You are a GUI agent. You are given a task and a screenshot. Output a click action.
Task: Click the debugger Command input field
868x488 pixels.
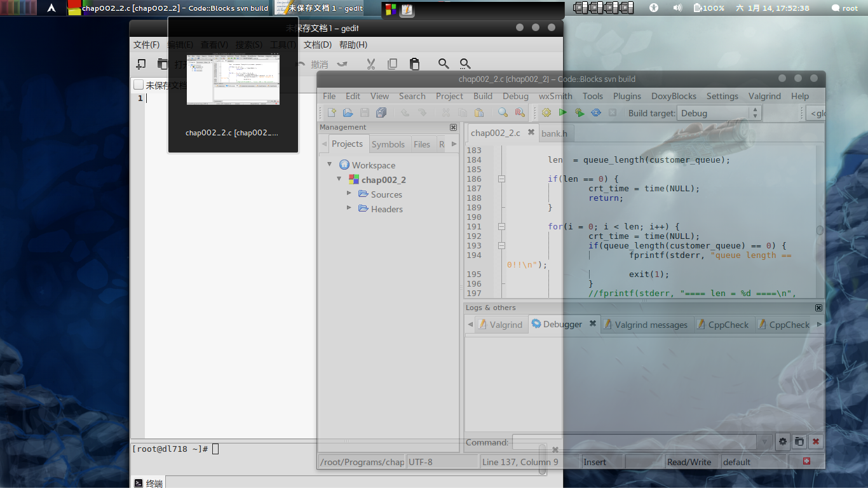pyautogui.click(x=635, y=442)
